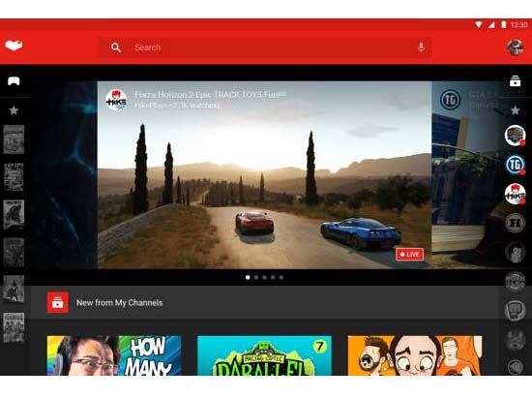Check the cellular signal status icon
The width and height of the screenshot is (532, 399).
coord(491,25)
